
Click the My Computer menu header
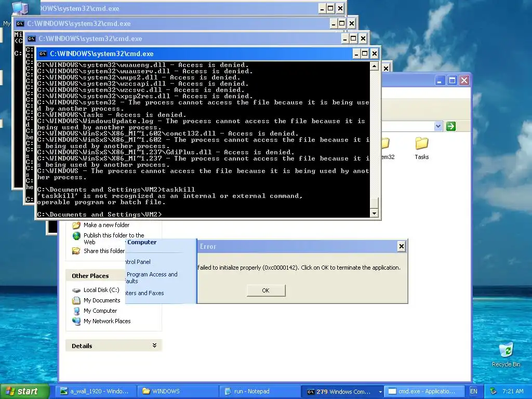[x=142, y=242]
